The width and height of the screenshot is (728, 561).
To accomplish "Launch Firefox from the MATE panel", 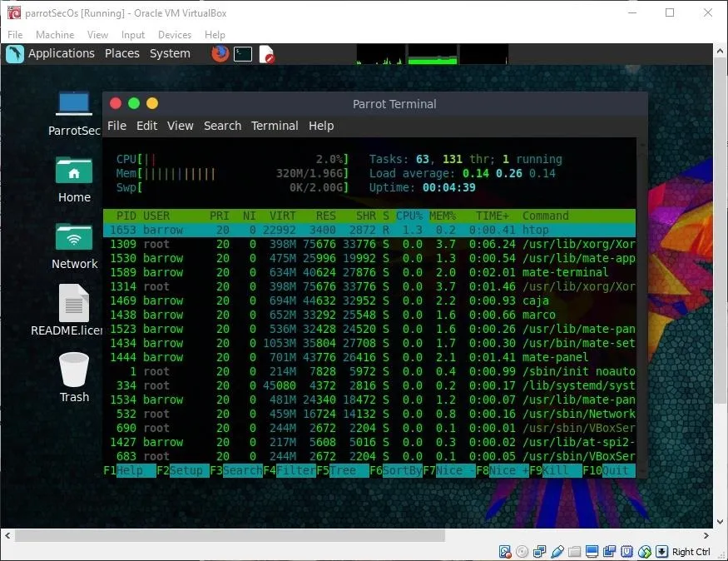I will click(220, 54).
